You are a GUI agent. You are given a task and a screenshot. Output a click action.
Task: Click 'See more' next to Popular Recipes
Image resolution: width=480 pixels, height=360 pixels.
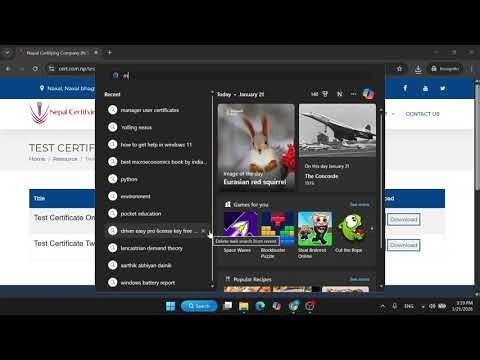pos(360,279)
